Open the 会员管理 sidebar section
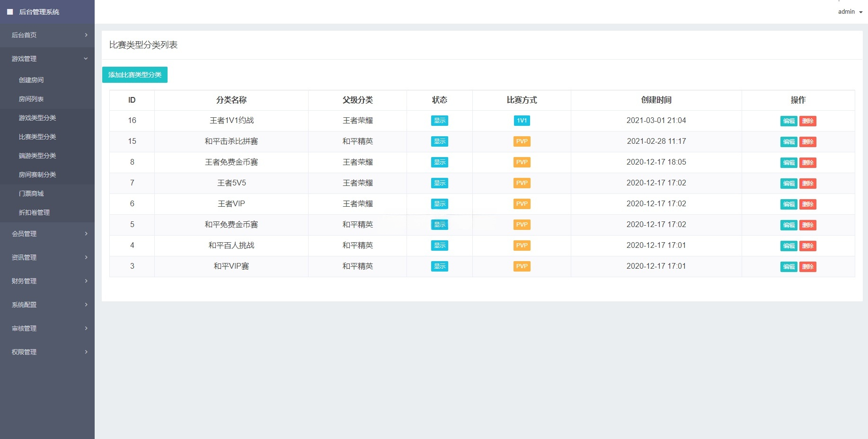The width and height of the screenshot is (868, 439). pyautogui.click(x=25, y=233)
